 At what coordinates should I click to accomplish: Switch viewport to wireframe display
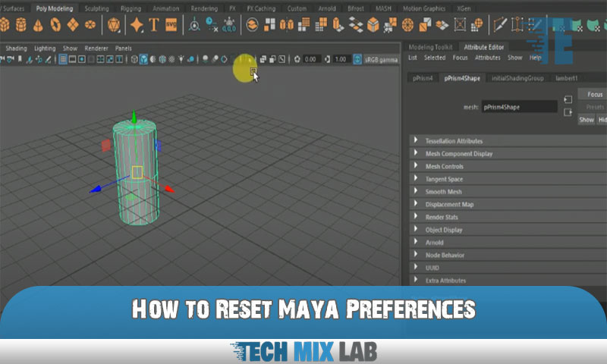coord(134,60)
